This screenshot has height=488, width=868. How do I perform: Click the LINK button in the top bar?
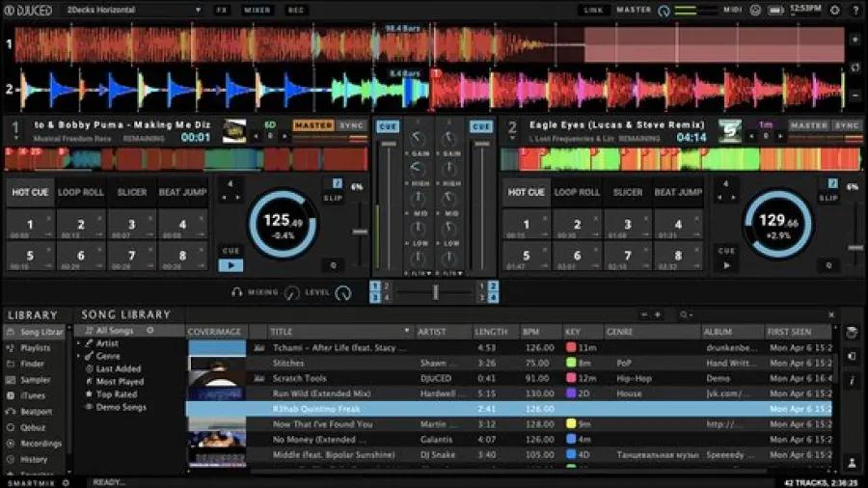tap(594, 10)
